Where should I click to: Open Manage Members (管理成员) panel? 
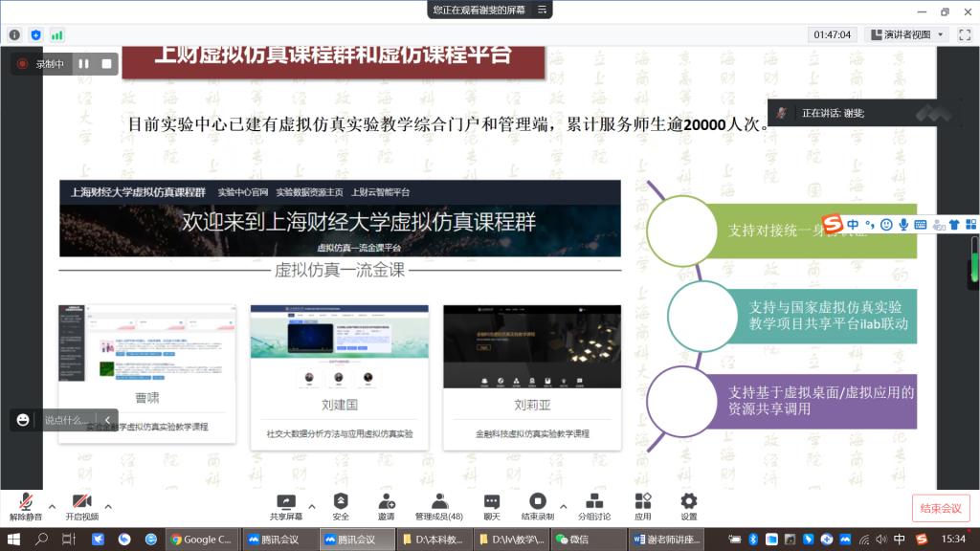pyautogui.click(x=438, y=505)
